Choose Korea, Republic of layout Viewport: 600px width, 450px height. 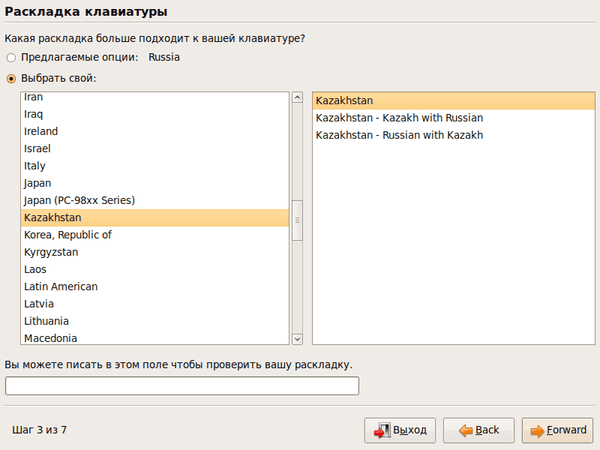point(155,235)
